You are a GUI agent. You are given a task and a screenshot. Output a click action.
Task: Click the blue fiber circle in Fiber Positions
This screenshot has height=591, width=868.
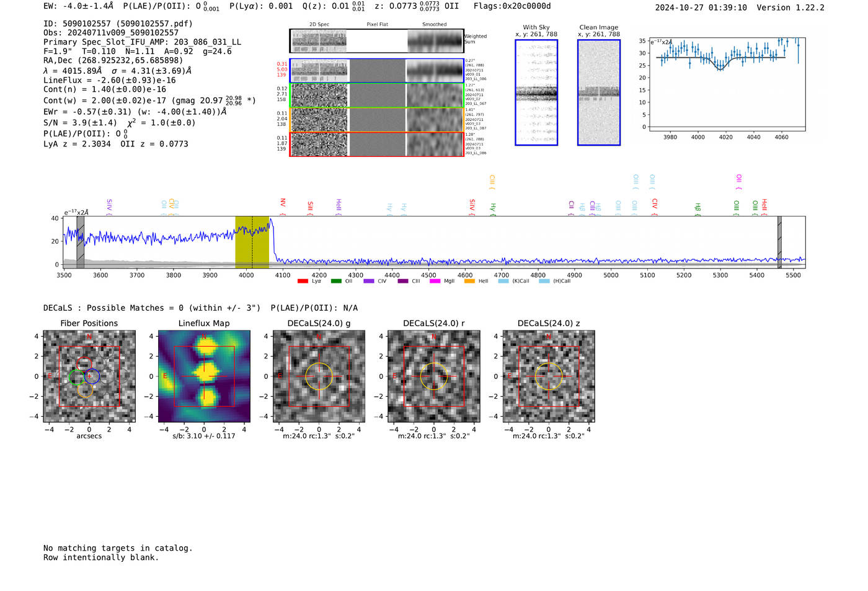click(92, 376)
